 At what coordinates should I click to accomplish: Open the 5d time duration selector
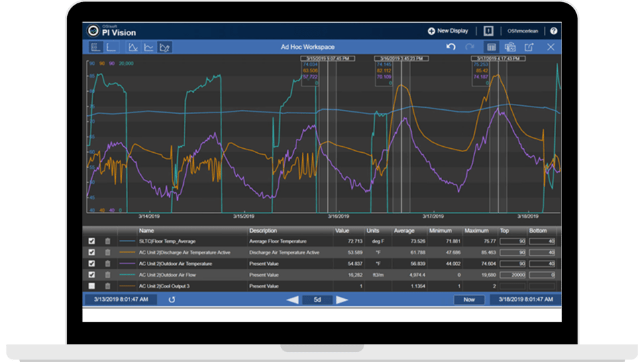[317, 300]
